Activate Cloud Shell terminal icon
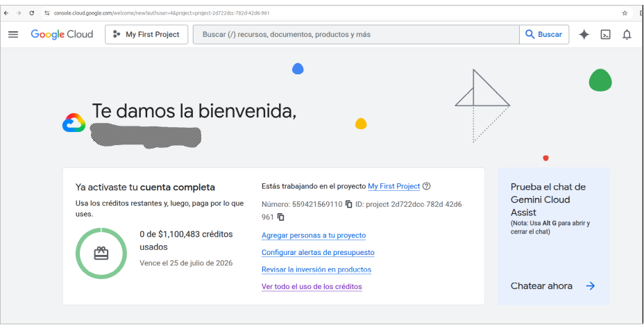 click(x=605, y=35)
